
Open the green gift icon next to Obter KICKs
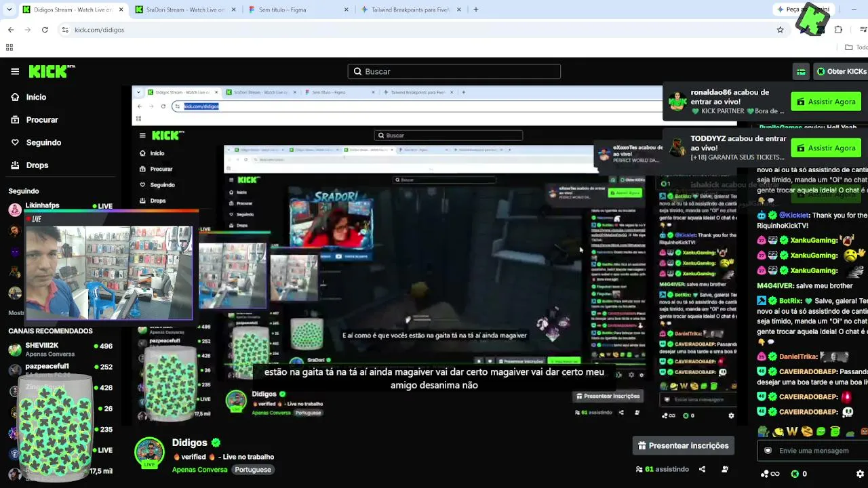[x=801, y=71]
